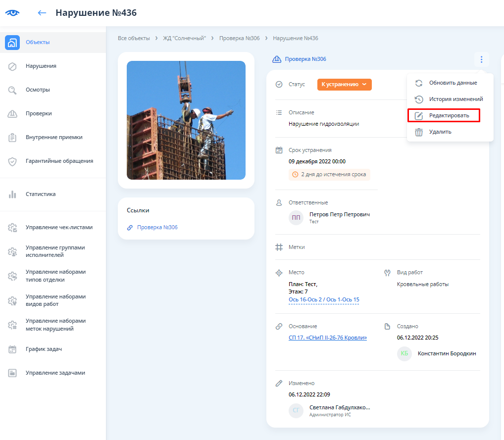Select История изменений menu entry
The image size is (504, 440).
coord(455,99)
